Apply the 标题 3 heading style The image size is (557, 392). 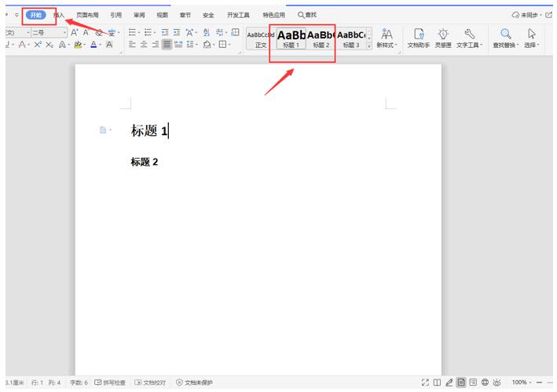(x=351, y=38)
